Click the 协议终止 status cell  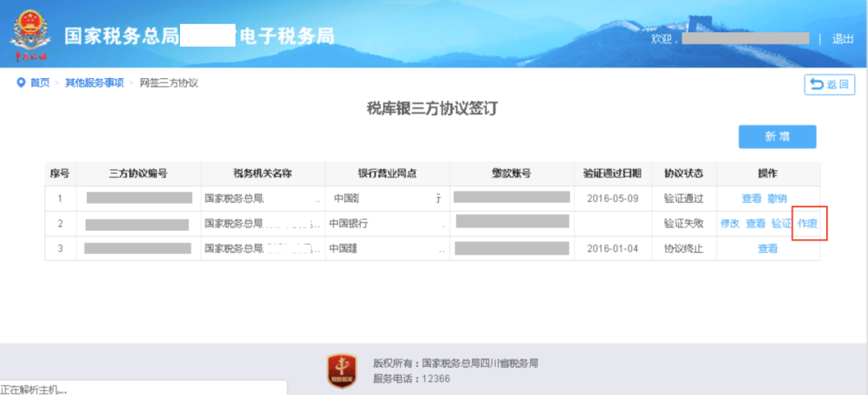[684, 249]
